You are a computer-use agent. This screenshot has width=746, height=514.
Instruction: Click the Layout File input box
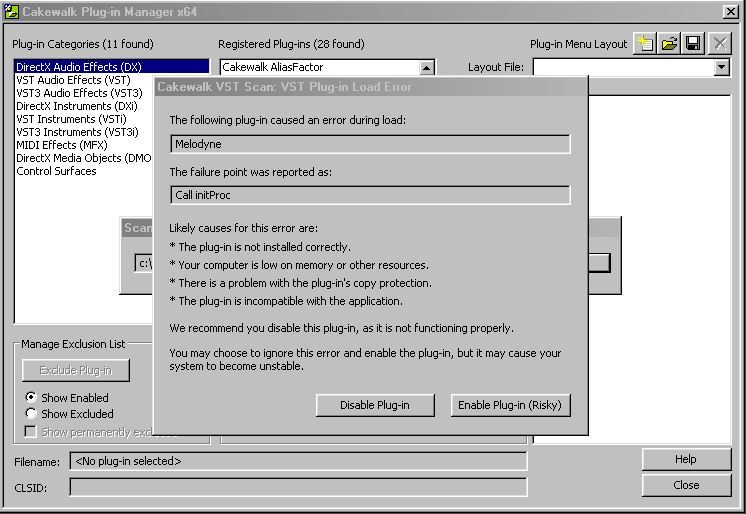tap(624, 67)
